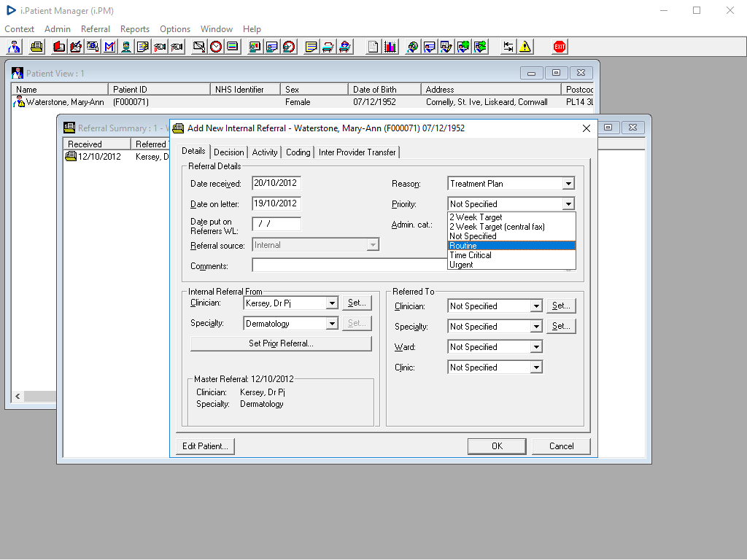The image size is (747, 560).
Task: Pick 2 Week Target (central fax) option
Action: pos(511,227)
